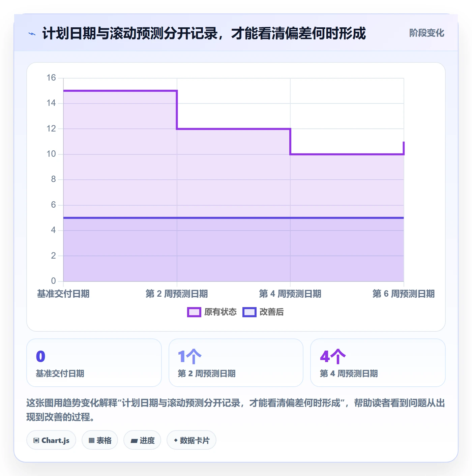
Task: Click the 阶段变化 label in the header
Action: 426,33
